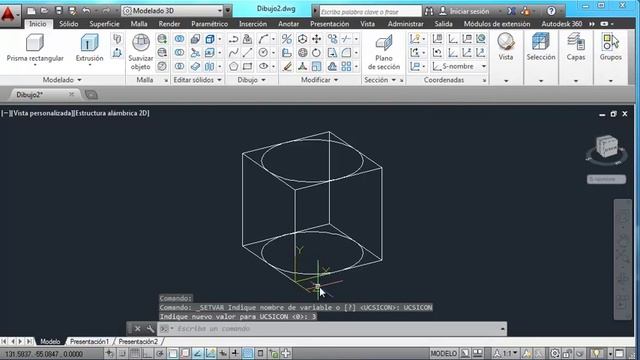Open the Selección panel cube icon
Viewport: 640px width, 360px height.
click(540, 42)
